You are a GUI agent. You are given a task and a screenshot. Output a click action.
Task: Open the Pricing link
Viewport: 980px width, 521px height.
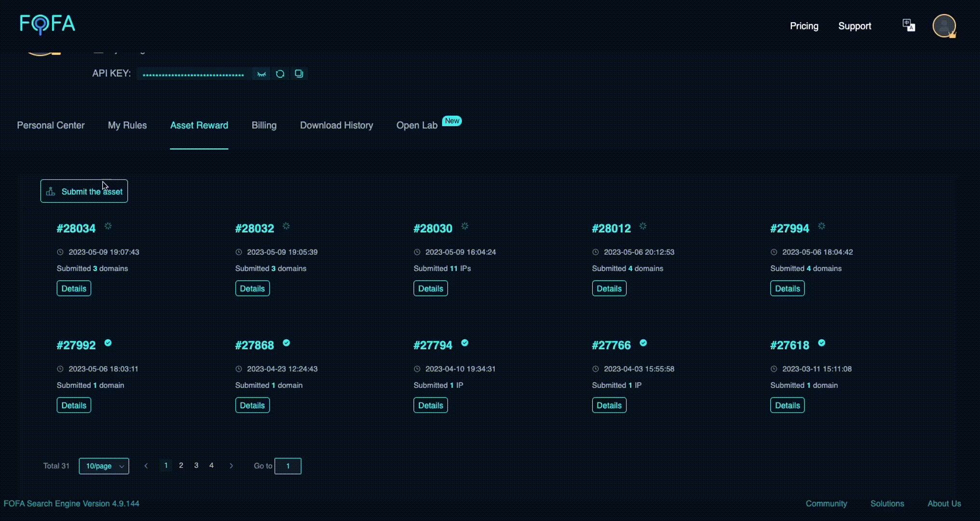pyautogui.click(x=804, y=26)
